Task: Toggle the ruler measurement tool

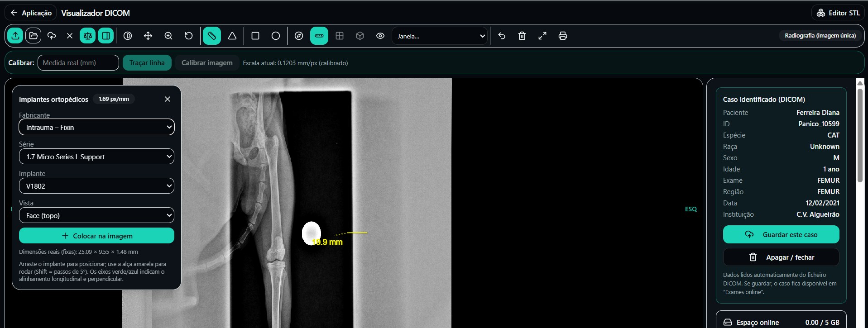Action: coord(212,36)
